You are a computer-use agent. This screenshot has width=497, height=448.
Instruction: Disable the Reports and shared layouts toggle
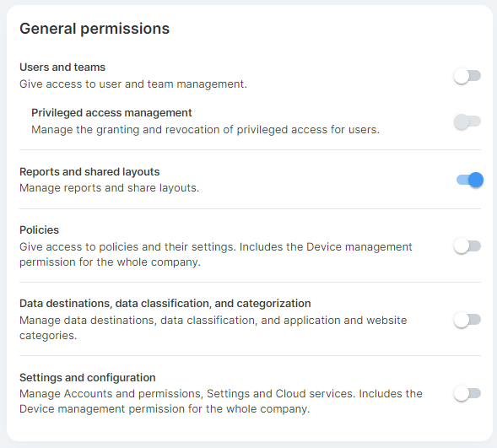point(470,180)
